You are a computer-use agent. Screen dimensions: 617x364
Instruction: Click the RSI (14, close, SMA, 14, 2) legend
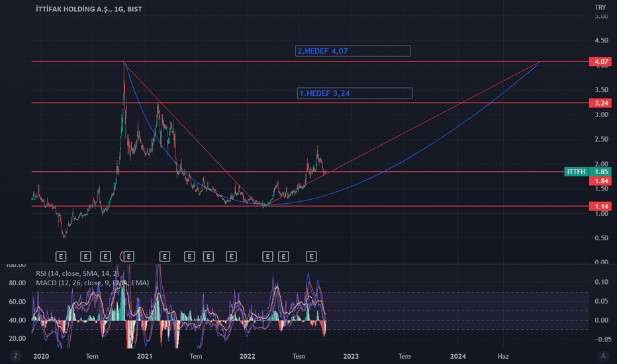pyautogui.click(x=77, y=273)
